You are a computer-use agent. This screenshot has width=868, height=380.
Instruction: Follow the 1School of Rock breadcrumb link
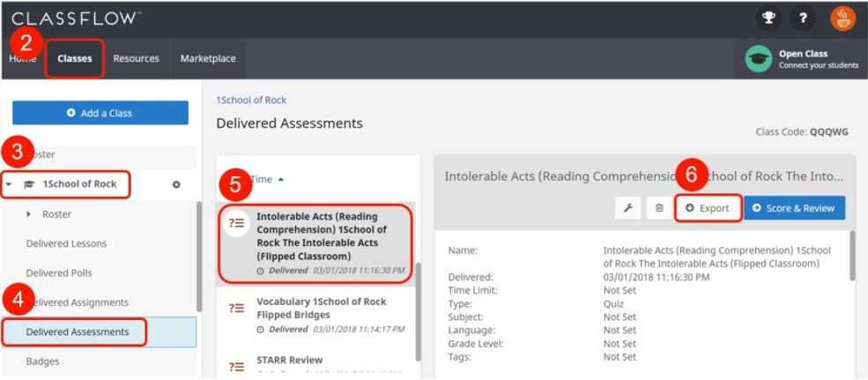[251, 101]
